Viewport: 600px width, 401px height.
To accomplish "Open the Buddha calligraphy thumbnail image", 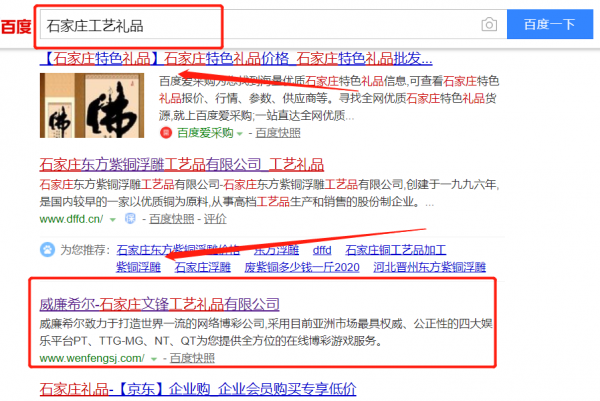I will (92, 105).
